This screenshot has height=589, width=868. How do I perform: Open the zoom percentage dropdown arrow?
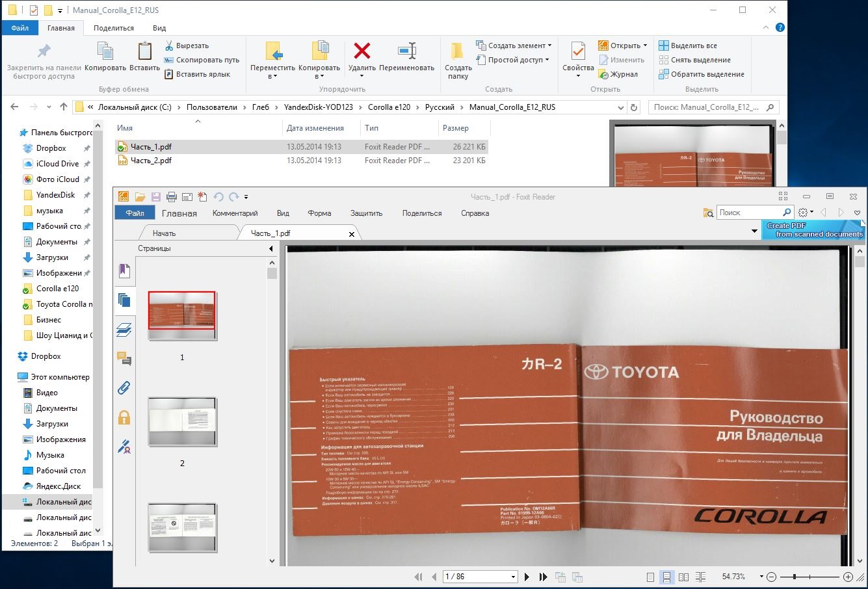pos(760,577)
